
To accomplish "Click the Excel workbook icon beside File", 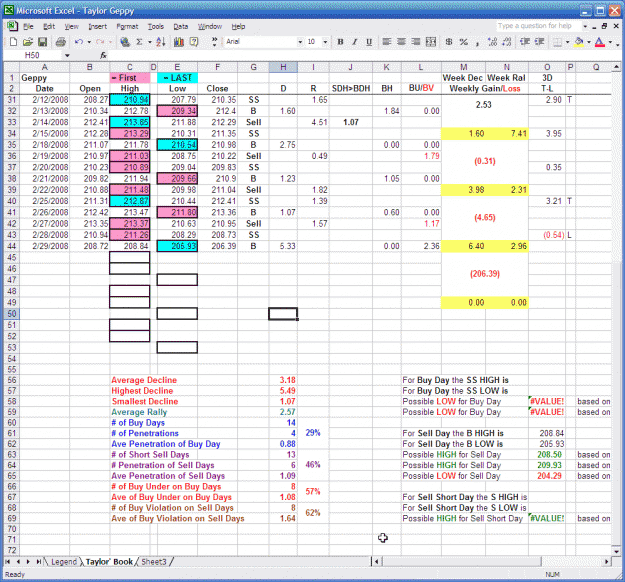I will (12, 26).
